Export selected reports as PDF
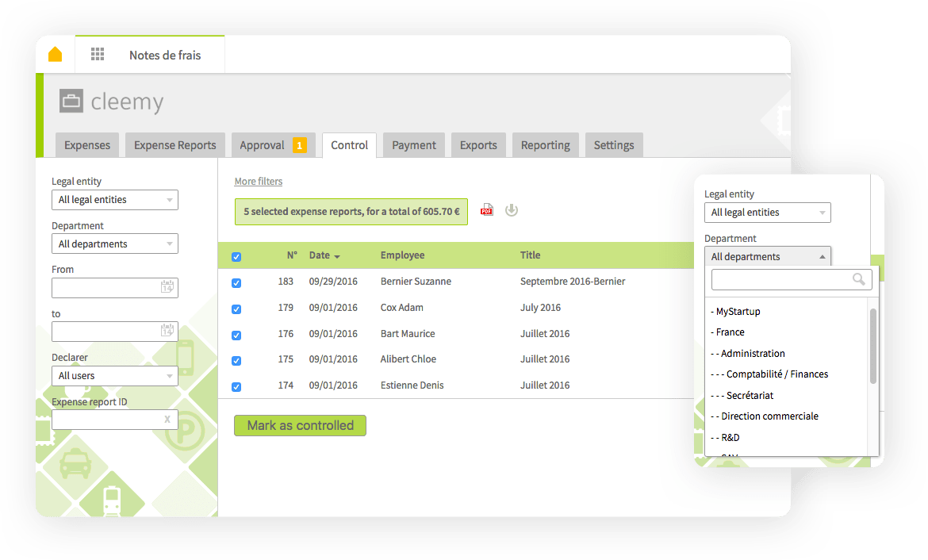This screenshot has height=560, width=928. point(486,210)
